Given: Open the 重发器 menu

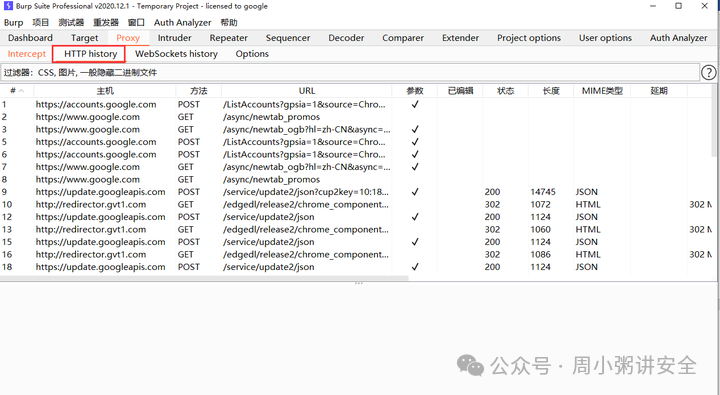Looking at the screenshot, I should pos(106,23).
